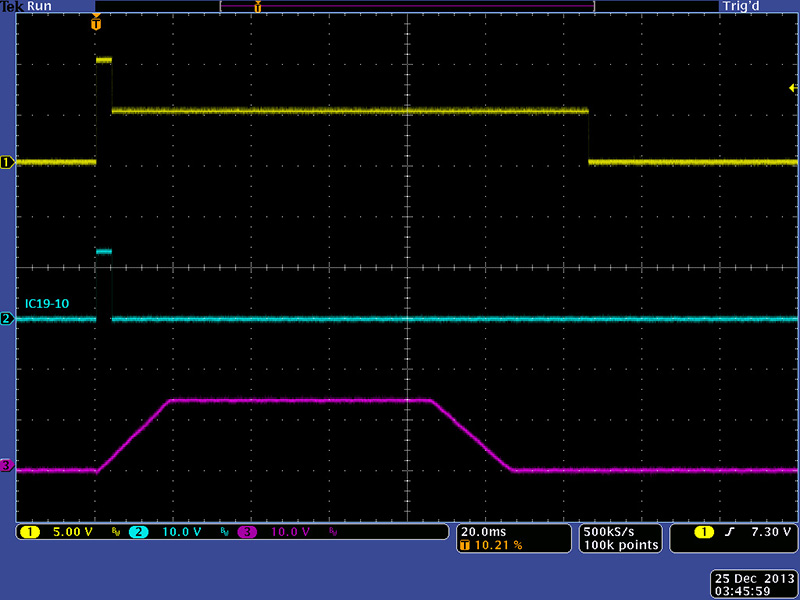
Task: Click the orange trigger position marker on graticule
Action: pos(96,23)
